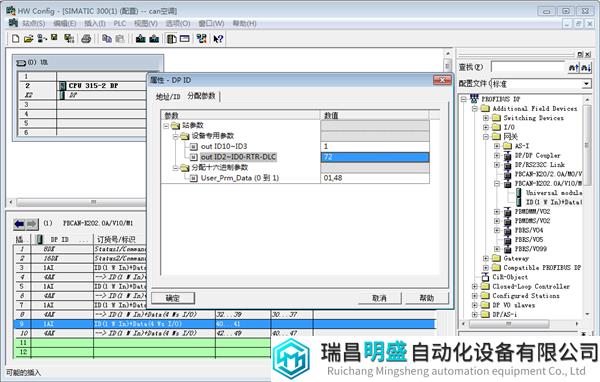
Task: Click the DP/DP Coupler device icon
Action: (x=508, y=156)
